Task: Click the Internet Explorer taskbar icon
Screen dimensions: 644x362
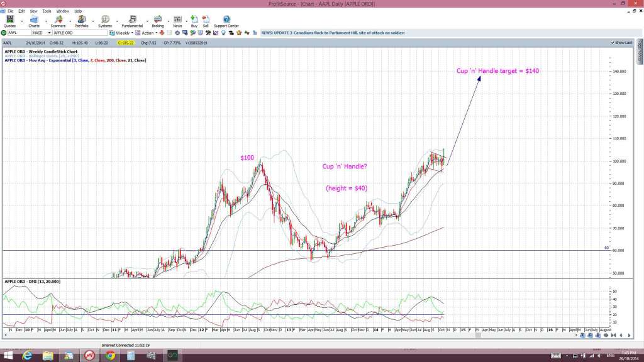Action: pos(27,356)
